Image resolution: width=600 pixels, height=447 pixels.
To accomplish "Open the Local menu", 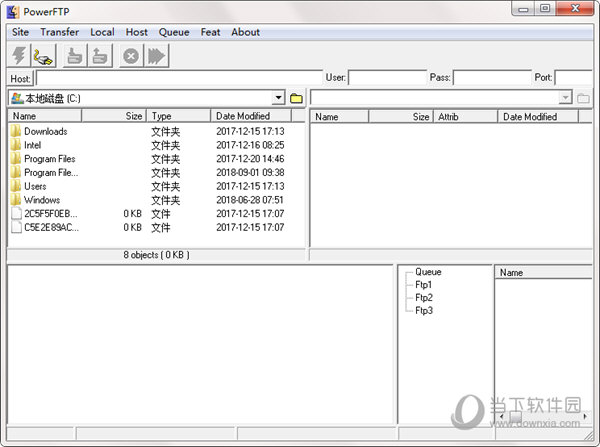I will pyautogui.click(x=102, y=32).
